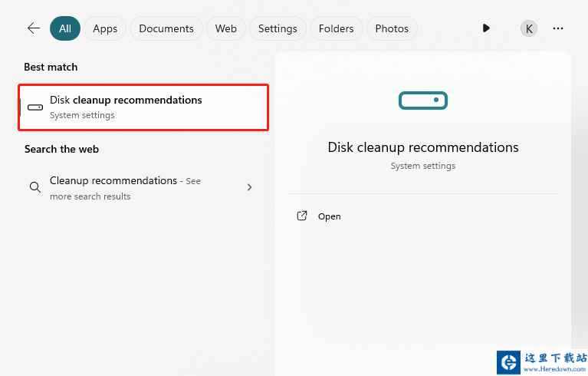
Task: Click the small disk drive icon in best match
Action: coord(35,107)
